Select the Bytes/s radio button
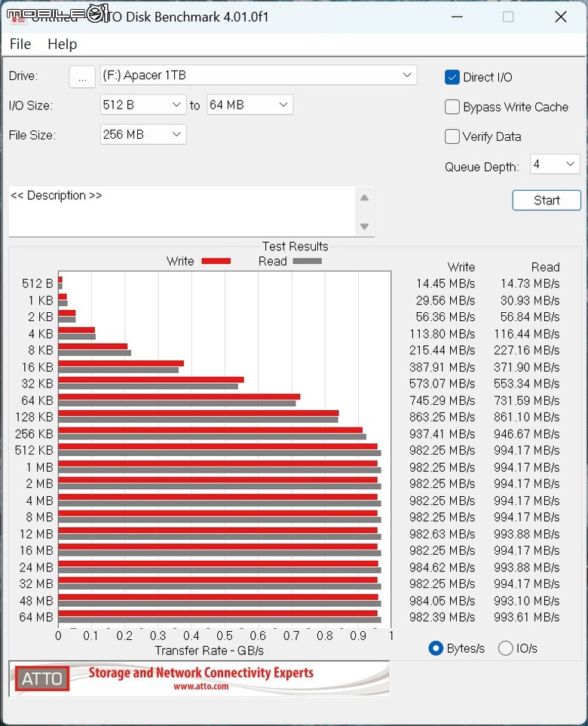 click(x=436, y=648)
